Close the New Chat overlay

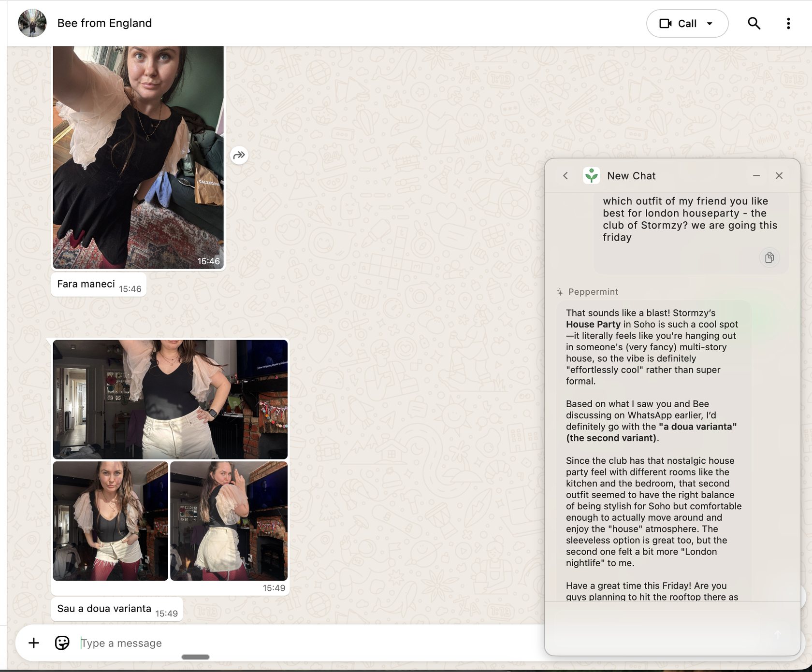pos(779,176)
